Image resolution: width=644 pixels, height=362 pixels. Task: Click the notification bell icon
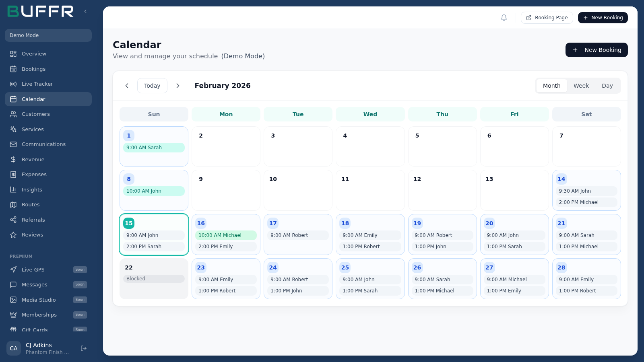click(x=504, y=18)
